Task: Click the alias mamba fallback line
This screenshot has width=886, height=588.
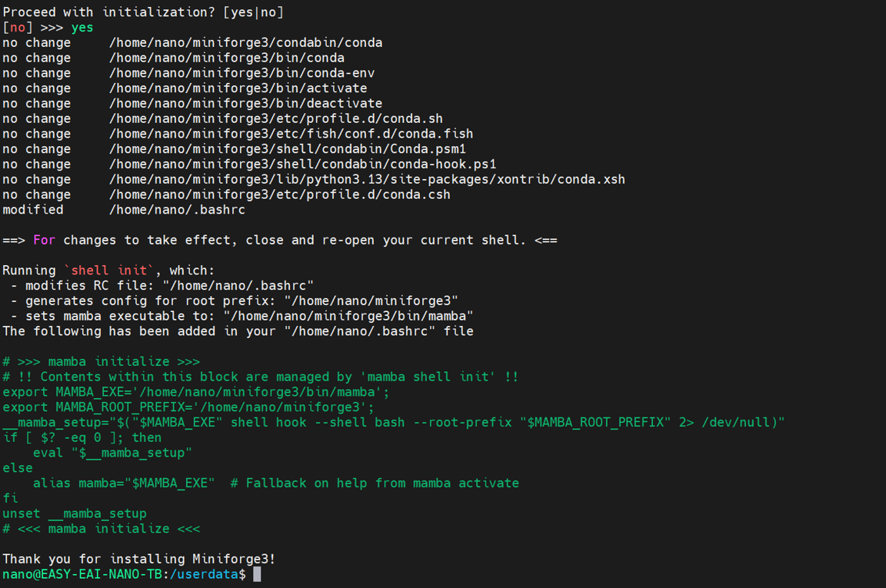Action: [276, 483]
